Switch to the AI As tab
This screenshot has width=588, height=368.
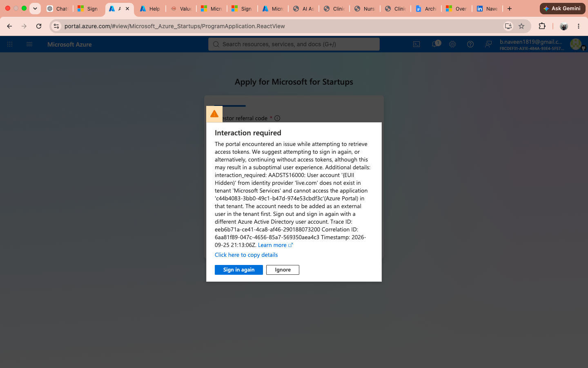coord(303,9)
